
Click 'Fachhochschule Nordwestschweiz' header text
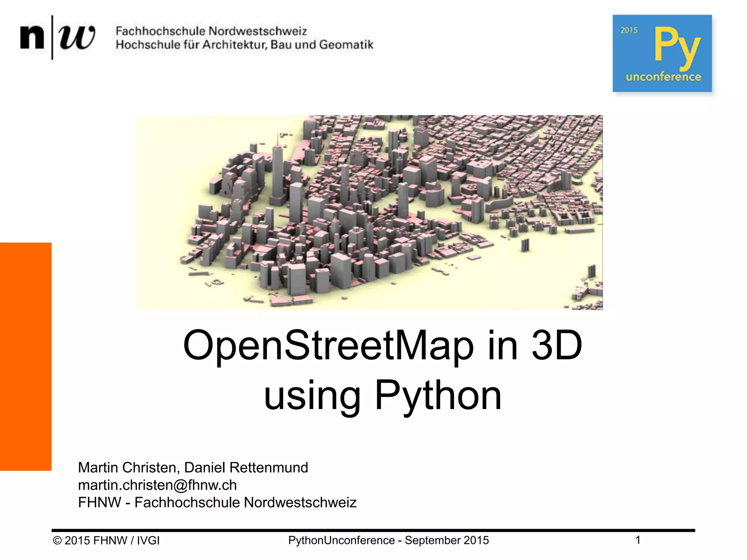point(211,31)
